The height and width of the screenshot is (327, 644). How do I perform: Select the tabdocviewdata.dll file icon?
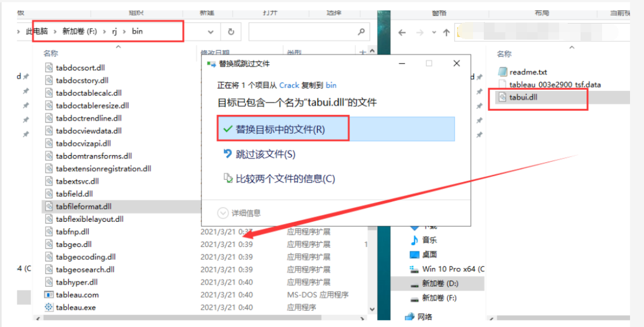tap(49, 131)
